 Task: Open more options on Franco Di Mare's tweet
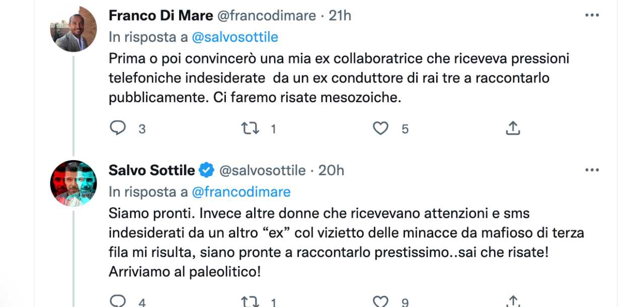[x=592, y=16]
